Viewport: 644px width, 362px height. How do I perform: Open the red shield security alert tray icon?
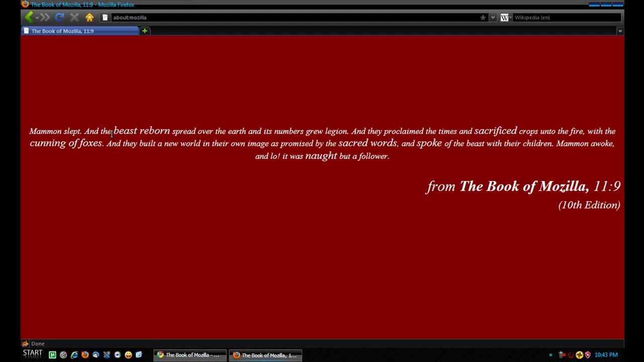[587, 355]
